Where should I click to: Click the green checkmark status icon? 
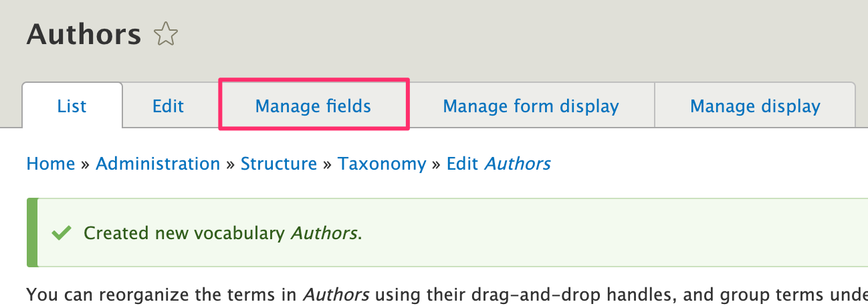pyautogui.click(x=62, y=233)
